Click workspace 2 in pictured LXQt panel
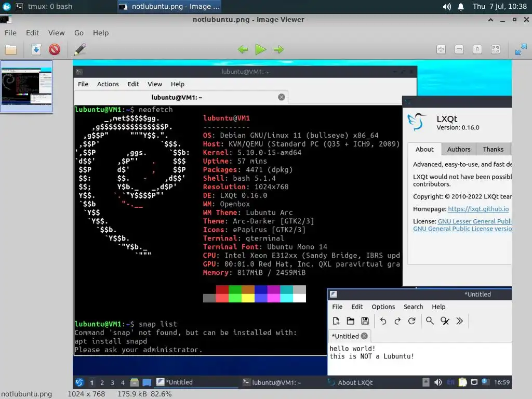This screenshot has width=532, height=399. (102, 383)
